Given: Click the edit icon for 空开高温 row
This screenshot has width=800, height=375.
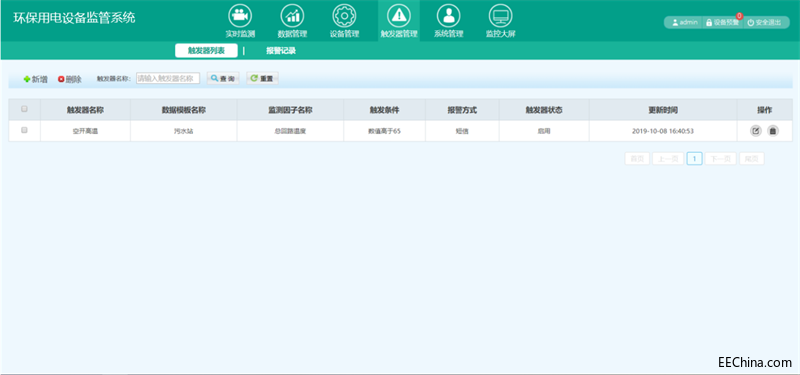Looking at the screenshot, I should point(756,131).
